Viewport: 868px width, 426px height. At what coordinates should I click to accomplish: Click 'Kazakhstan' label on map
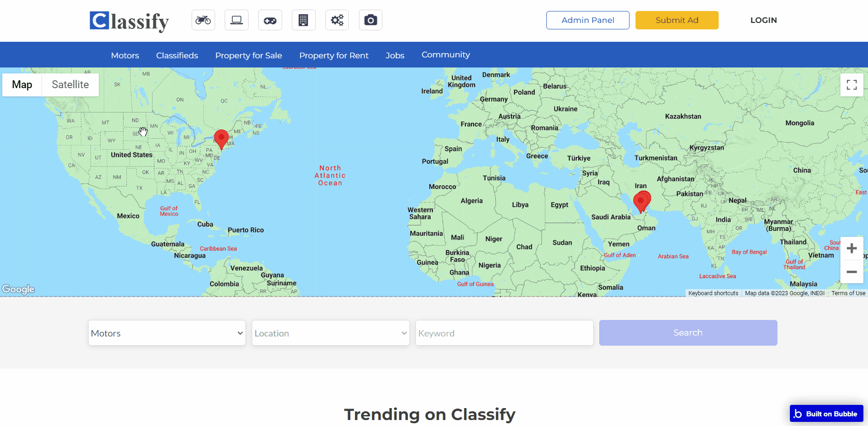pyautogui.click(x=683, y=117)
